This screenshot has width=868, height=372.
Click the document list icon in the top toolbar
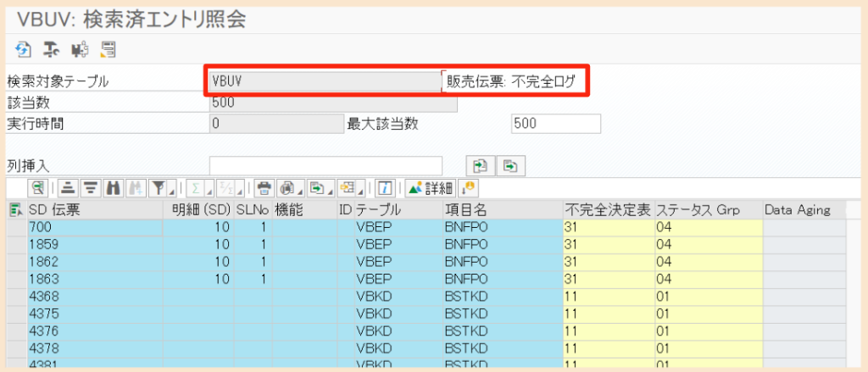pos(108,50)
